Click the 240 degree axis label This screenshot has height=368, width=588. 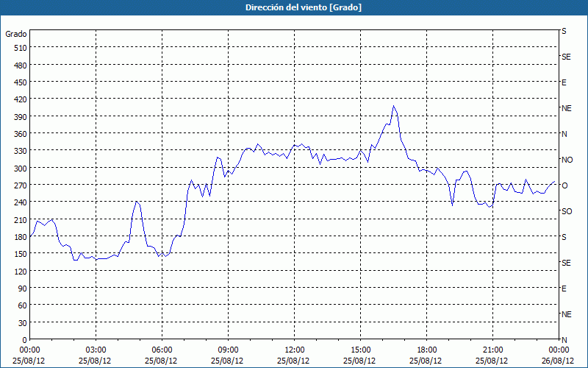[x=21, y=203]
